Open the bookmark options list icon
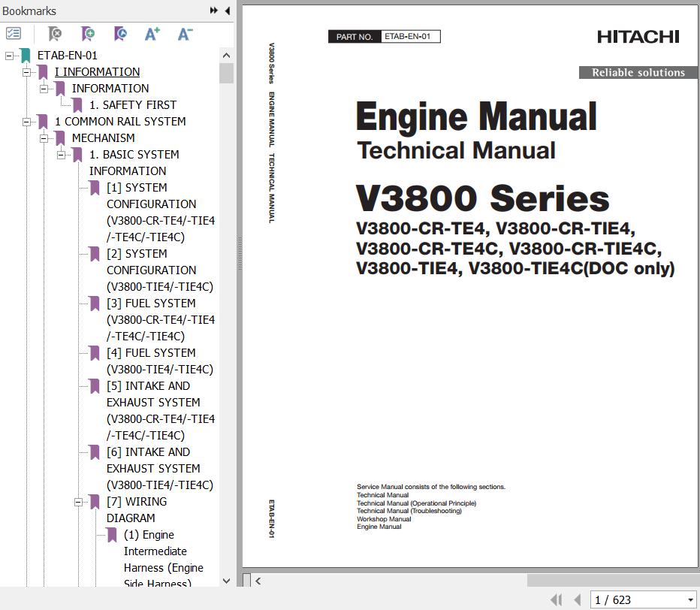The height and width of the screenshot is (610, 700). [14, 34]
